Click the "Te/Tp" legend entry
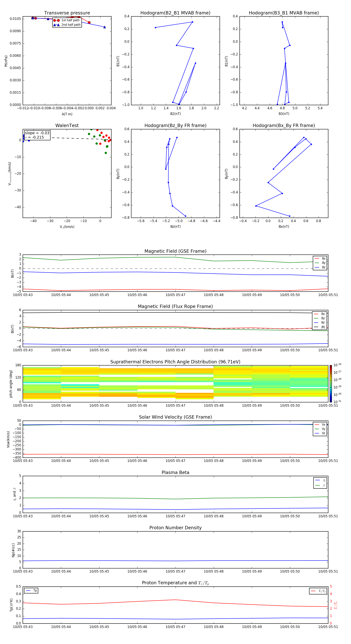This screenshot has width=351, height=644. 318,591
